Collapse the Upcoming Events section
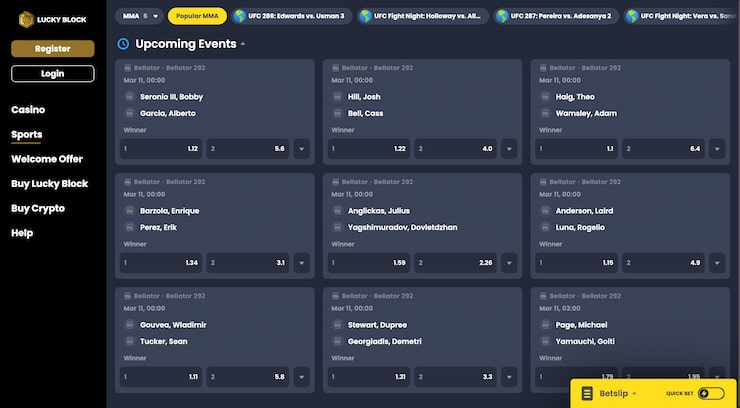 click(243, 44)
